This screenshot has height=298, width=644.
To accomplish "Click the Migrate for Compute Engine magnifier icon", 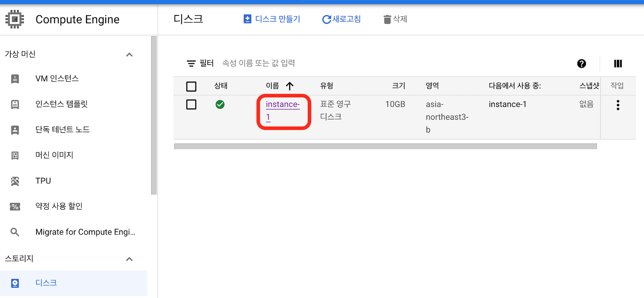I will pyautogui.click(x=15, y=232).
